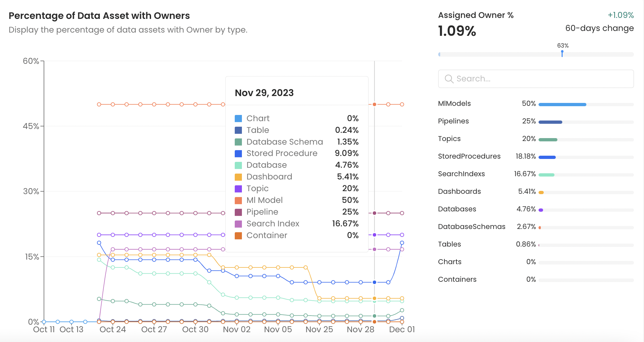The image size is (644, 342).
Task: Click the search magnifier icon
Action: [x=449, y=79]
